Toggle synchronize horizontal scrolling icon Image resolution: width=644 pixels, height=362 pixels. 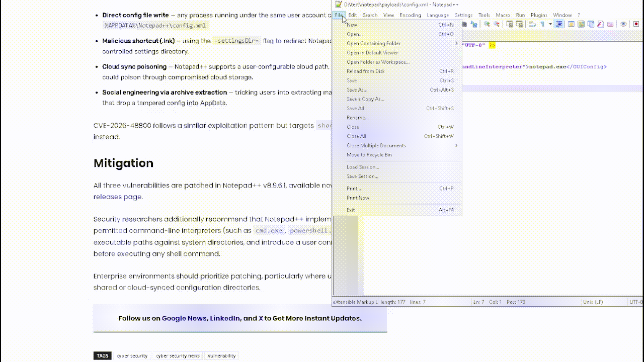pyautogui.click(x=519, y=24)
